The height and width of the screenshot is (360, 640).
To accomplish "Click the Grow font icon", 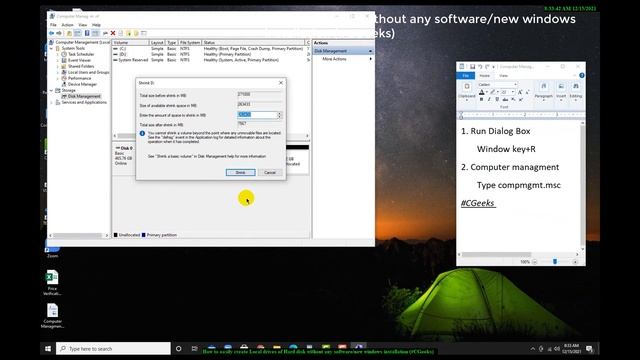I will (520, 92).
